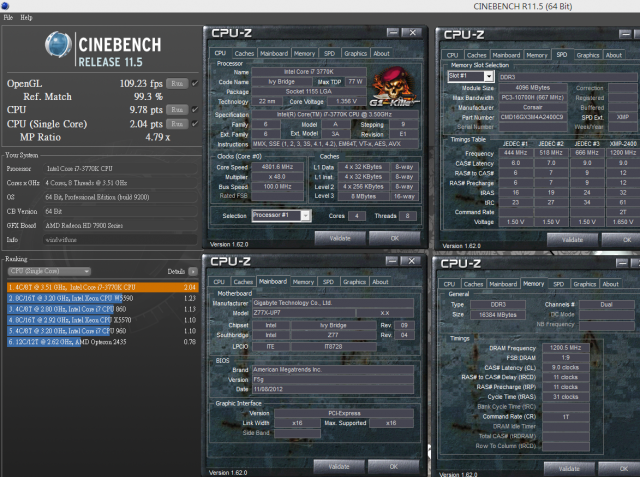Switch to Caches tab in top-left CPU-Z
This screenshot has width=640, height=477.
244,53
